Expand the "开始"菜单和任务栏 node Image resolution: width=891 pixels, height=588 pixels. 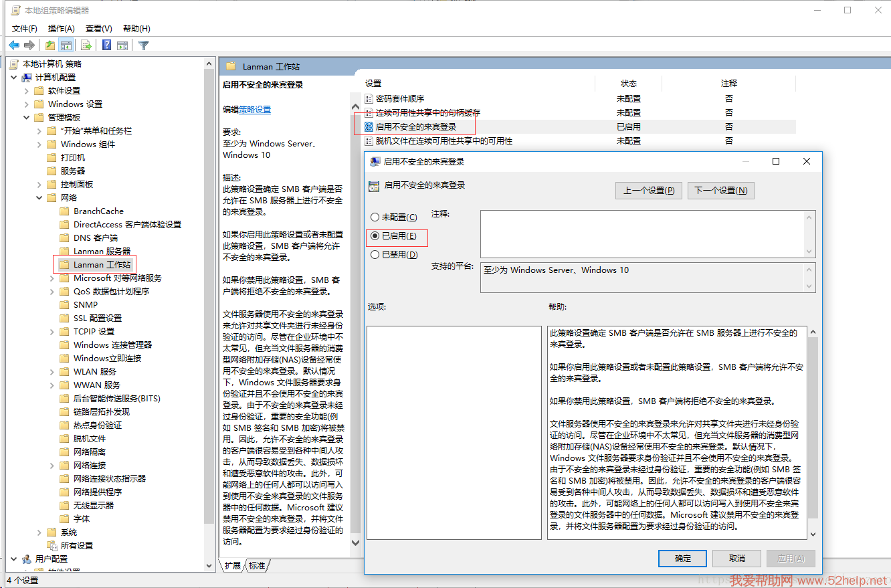click(39, 131)
